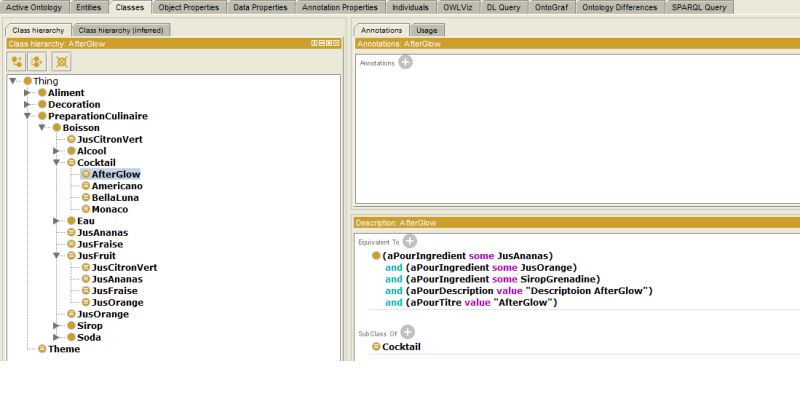This screenshot has width=800, height=420.
Task: Click the Soda class icon
Action: click(x=71, y=337)
